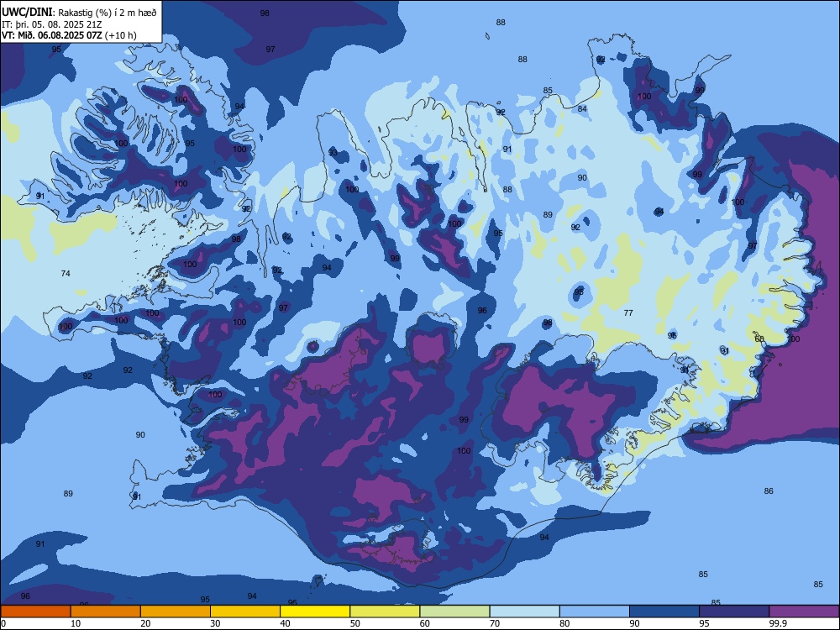
Task: Click the '99.9' legend tick label
Action: (777, 623)
